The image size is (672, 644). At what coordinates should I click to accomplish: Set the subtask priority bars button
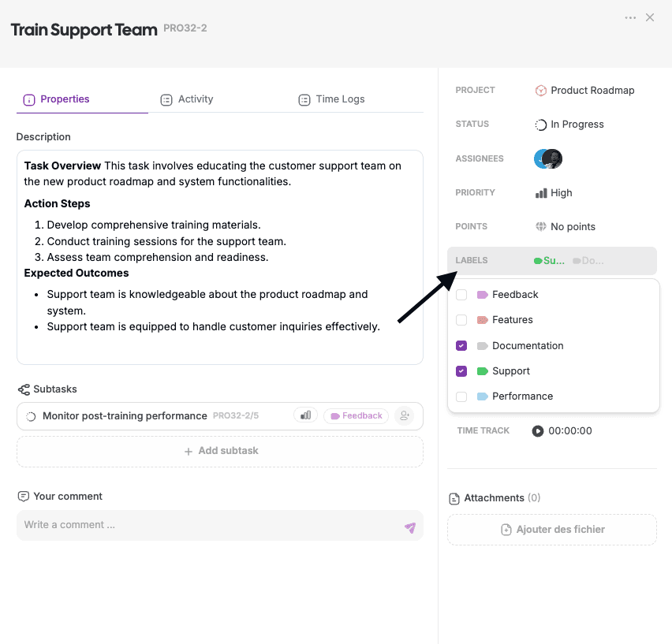[305, 415]
